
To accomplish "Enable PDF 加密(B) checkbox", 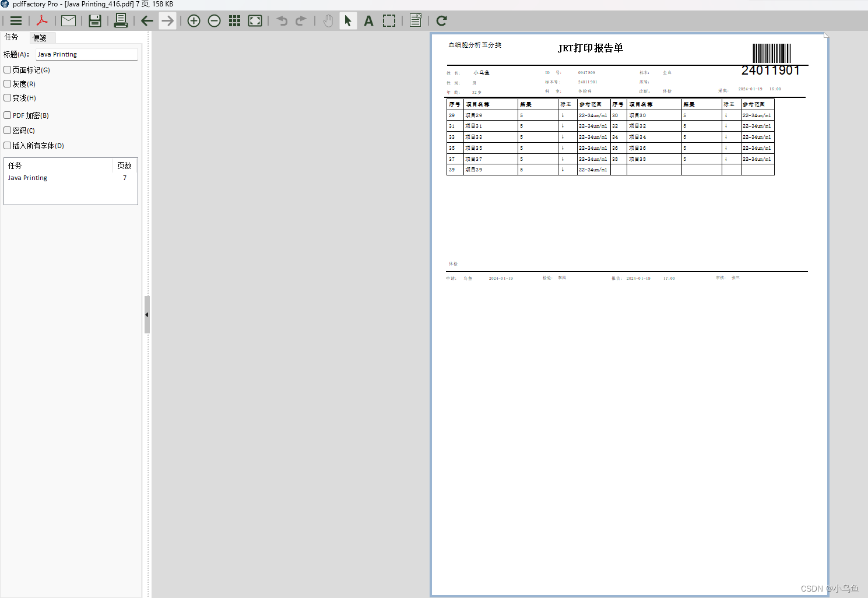I will (x=8, y=115).
